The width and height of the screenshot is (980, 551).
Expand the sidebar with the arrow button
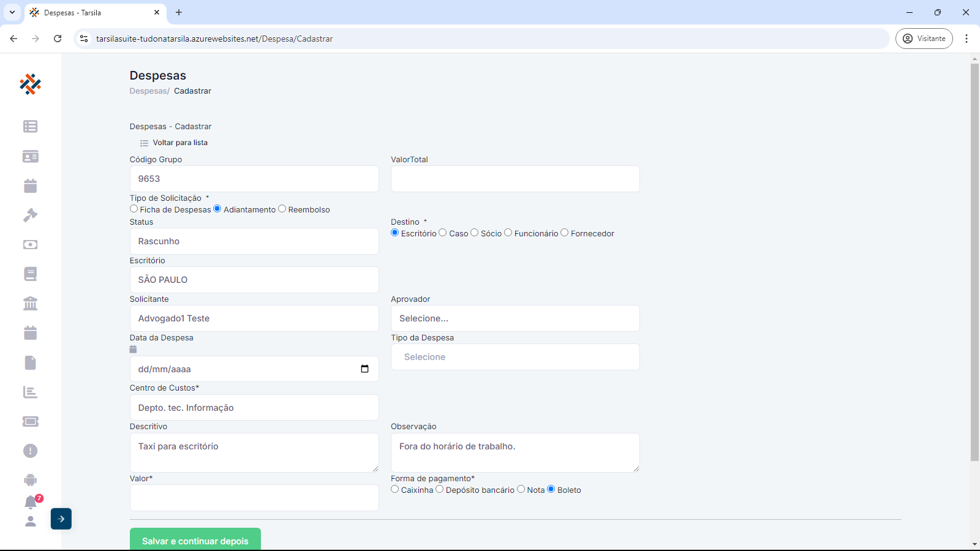point(61,519)
